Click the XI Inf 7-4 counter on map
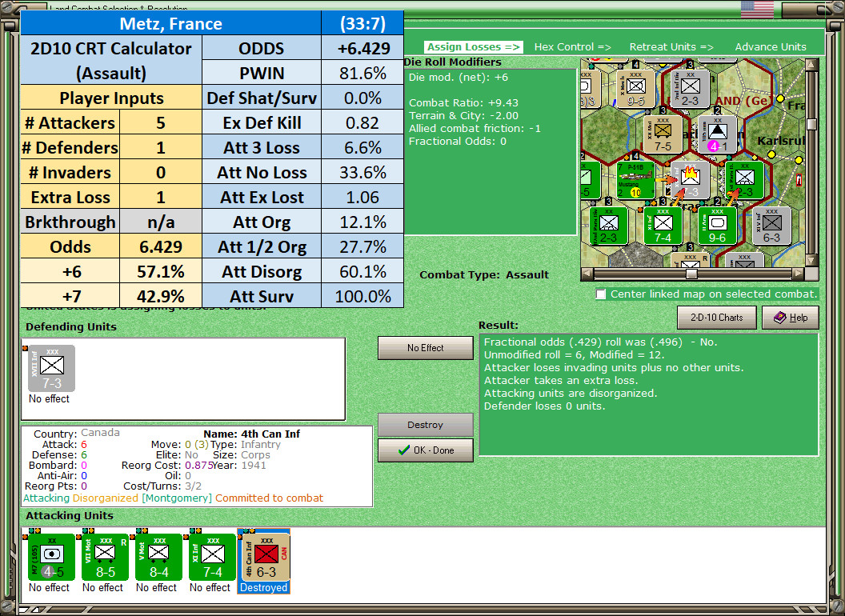The image size is (845, 616). pyautogui.click(x=663, y=226)
